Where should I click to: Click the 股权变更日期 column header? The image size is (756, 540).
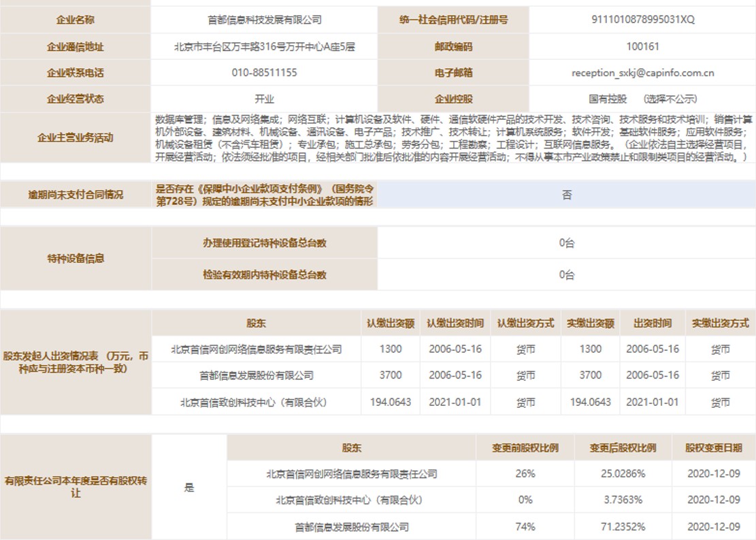714,448
